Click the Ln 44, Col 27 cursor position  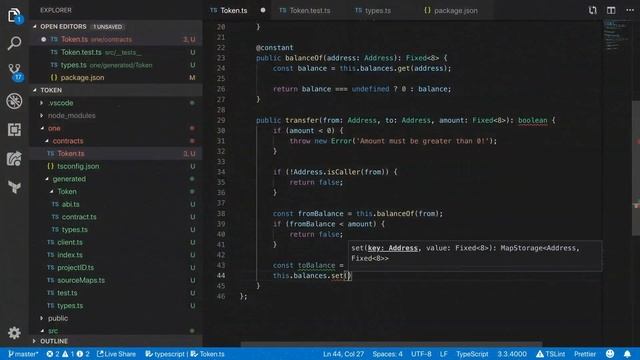[x=343, y=354]
